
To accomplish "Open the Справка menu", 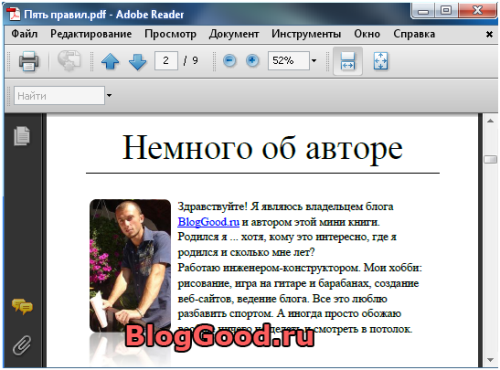I will pyautogui.click(x=414, y=34).
